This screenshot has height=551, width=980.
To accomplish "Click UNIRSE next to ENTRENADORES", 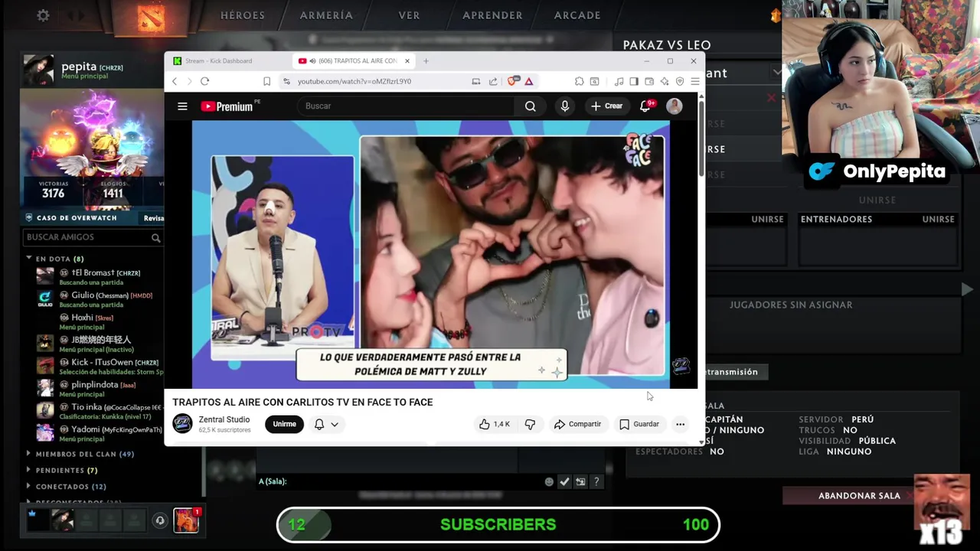I will pyautogui.click(x=938, y=220).
